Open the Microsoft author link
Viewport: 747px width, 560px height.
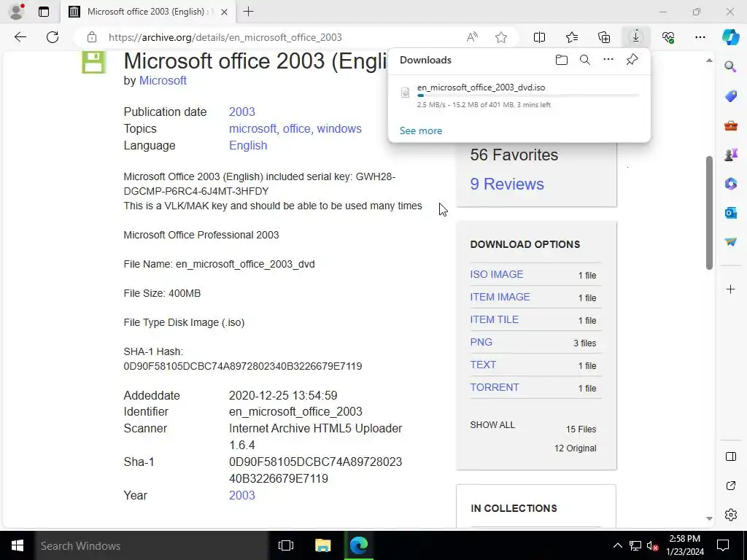click(x=163, y=80)
